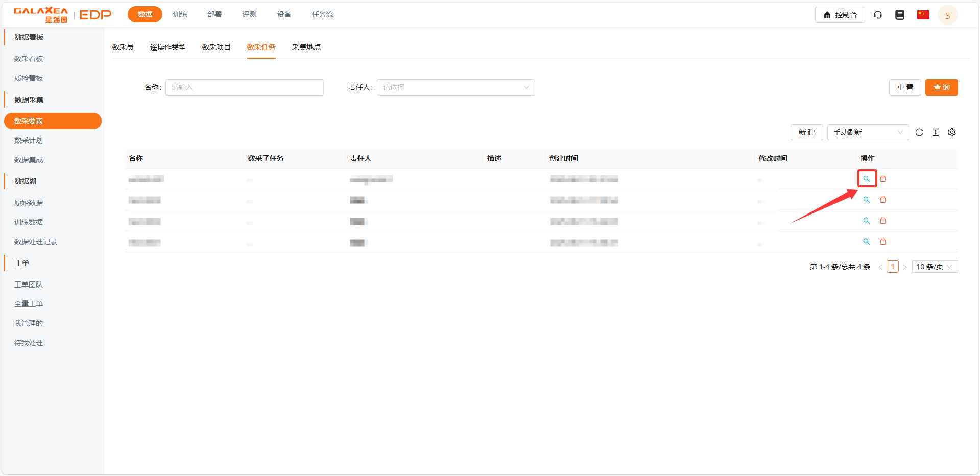Expand the 责任人 select dropdown

tap(456, 87)
